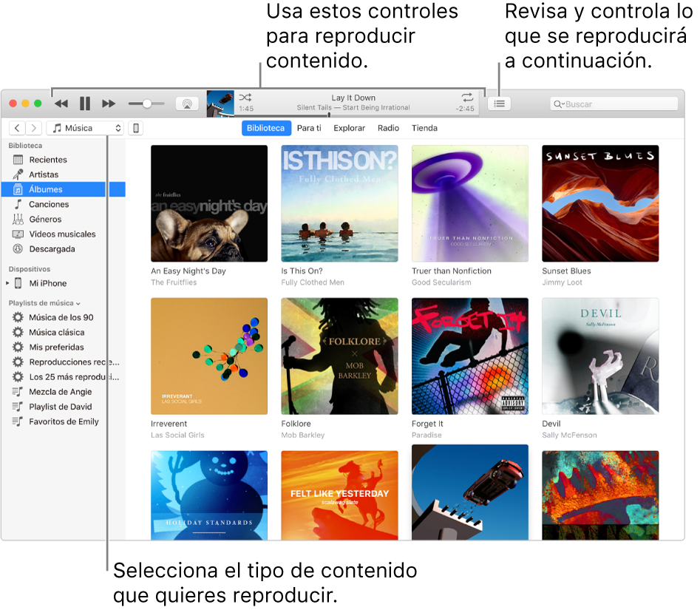Open Is This On? album cover
The image size is (700, 610).
pyautogui.click(x=340, y=203)
